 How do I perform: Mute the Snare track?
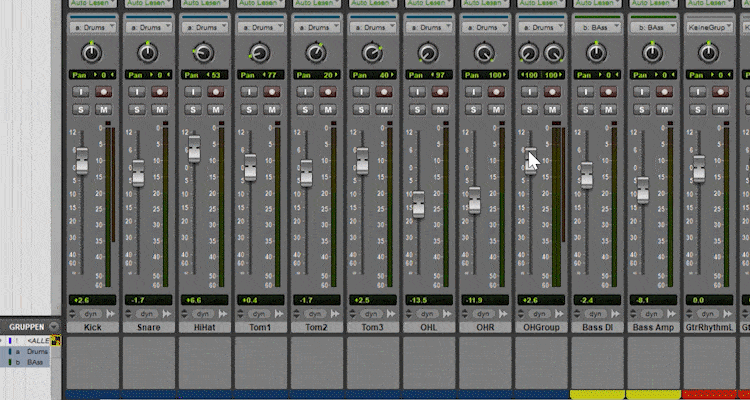coord(159,110)
